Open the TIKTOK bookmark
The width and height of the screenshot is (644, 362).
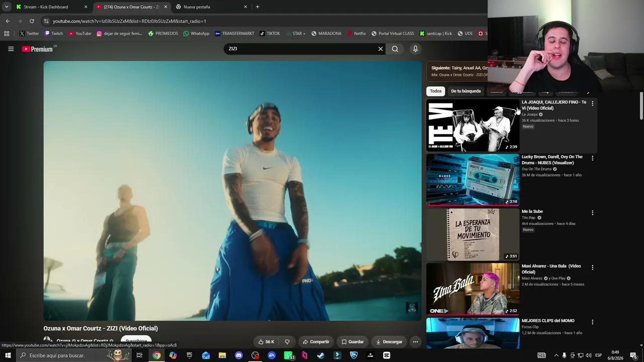(x=270, y=34)
